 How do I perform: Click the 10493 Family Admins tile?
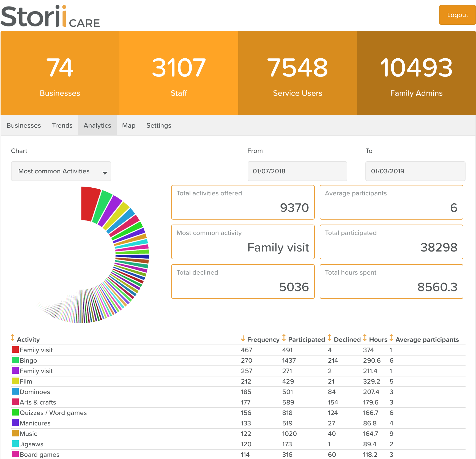(417, 73)
